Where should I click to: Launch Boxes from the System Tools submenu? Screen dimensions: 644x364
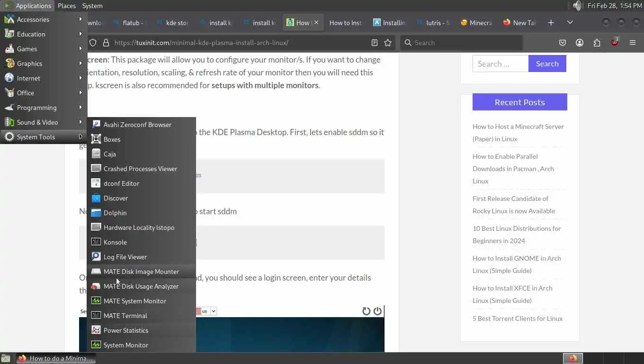(141, 139)
